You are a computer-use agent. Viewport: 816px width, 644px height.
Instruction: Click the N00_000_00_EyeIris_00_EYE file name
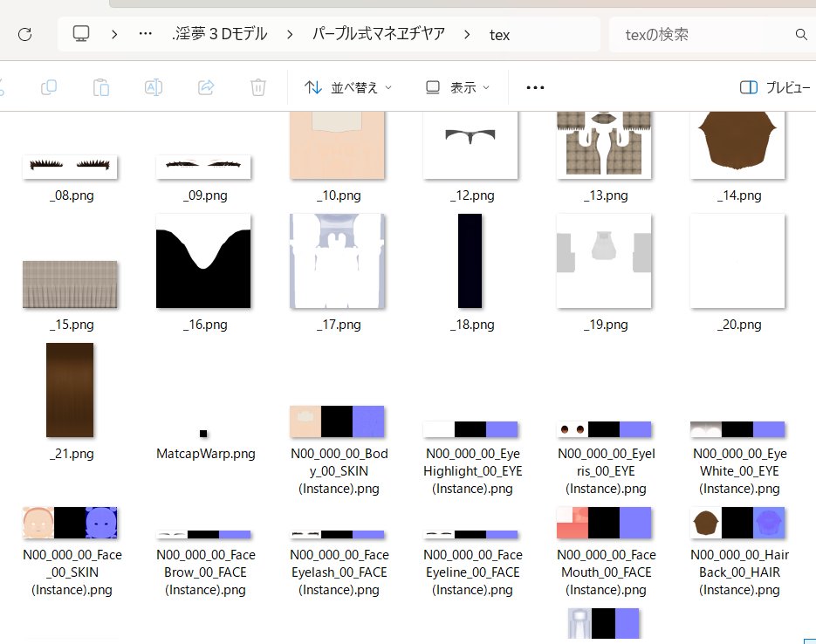pos(606,470)
